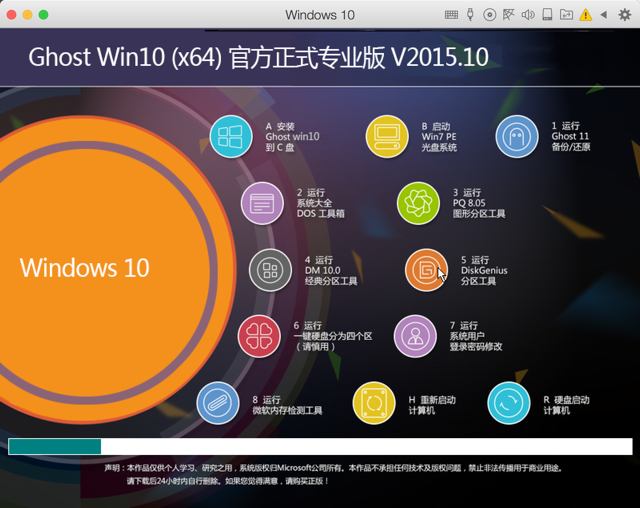Screen dimensions: 640x508
Task: Select the 'A 安装 Ghost win10' text entry
Action: (292, 137)
